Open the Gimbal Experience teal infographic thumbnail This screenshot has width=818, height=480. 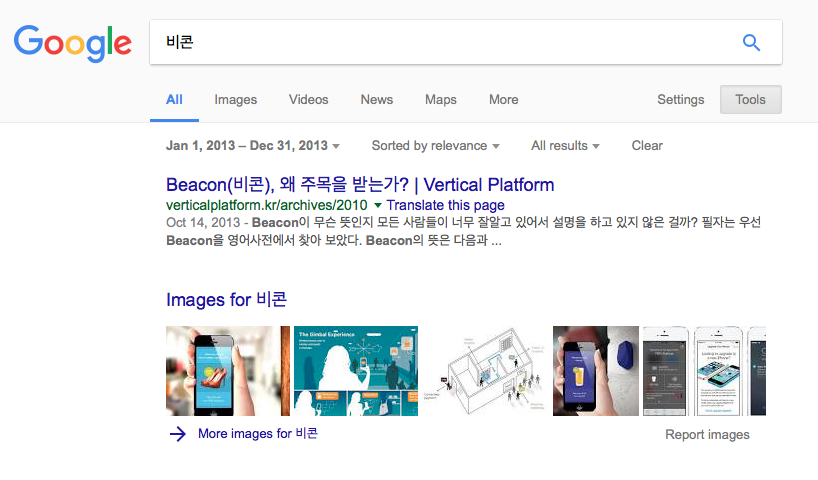click(356, 371)
